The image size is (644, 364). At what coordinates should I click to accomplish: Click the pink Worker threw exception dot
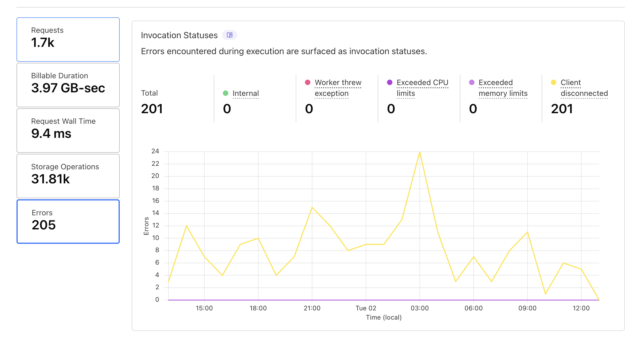[x=307, y=82]
